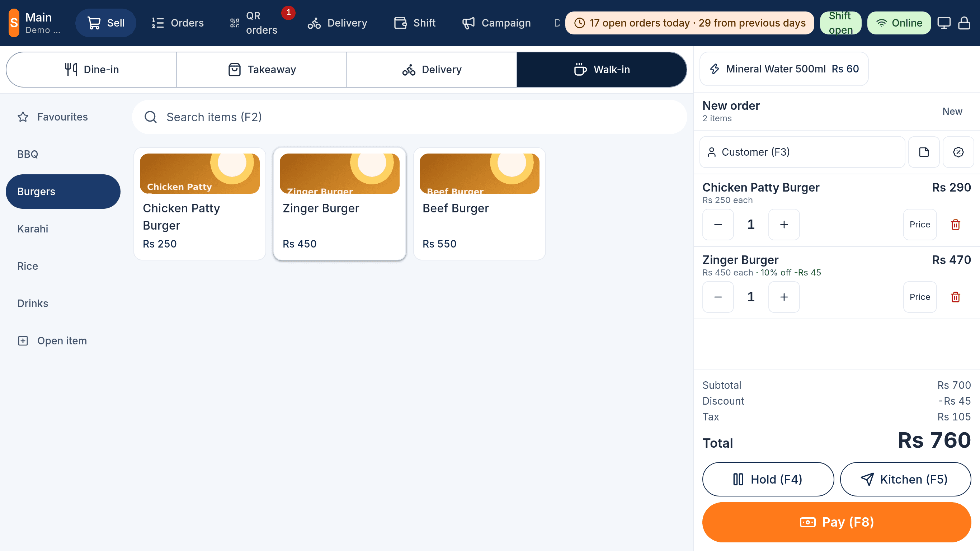Add Zinger Burger card to order
980x551 pixels.
pyautogui.click(x=340, y=204)
